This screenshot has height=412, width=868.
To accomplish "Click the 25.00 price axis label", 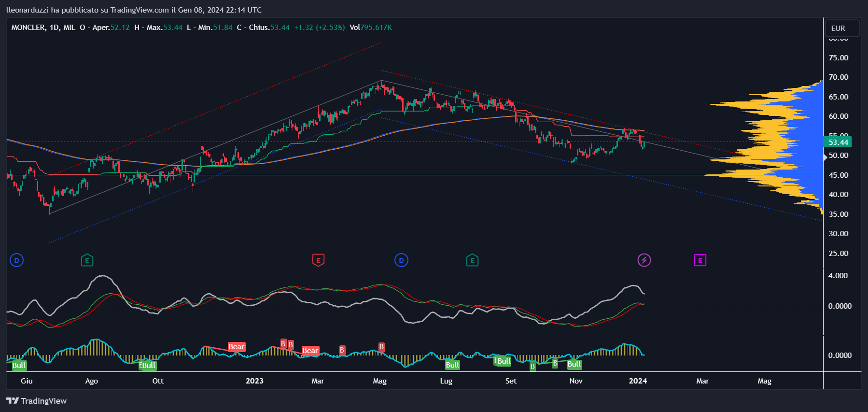I will tap(838, 253).
